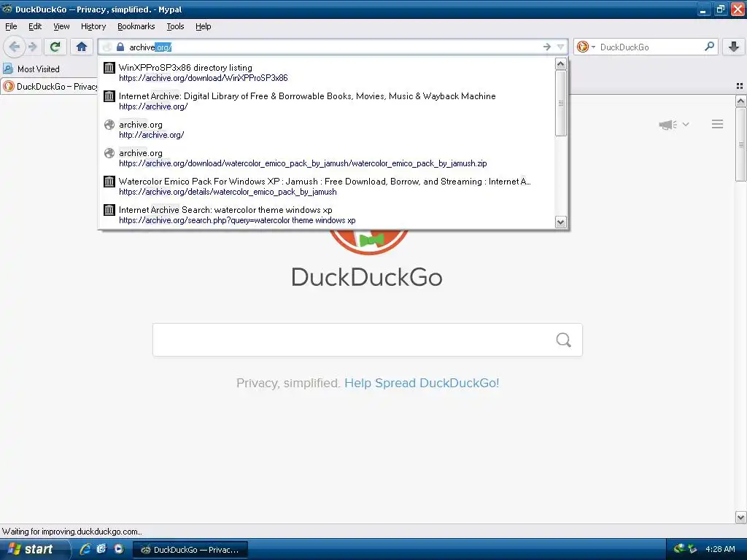The image size is (747, 560).
Task: Click the clock showing 4:28 AM
Action: pos(720,549)
